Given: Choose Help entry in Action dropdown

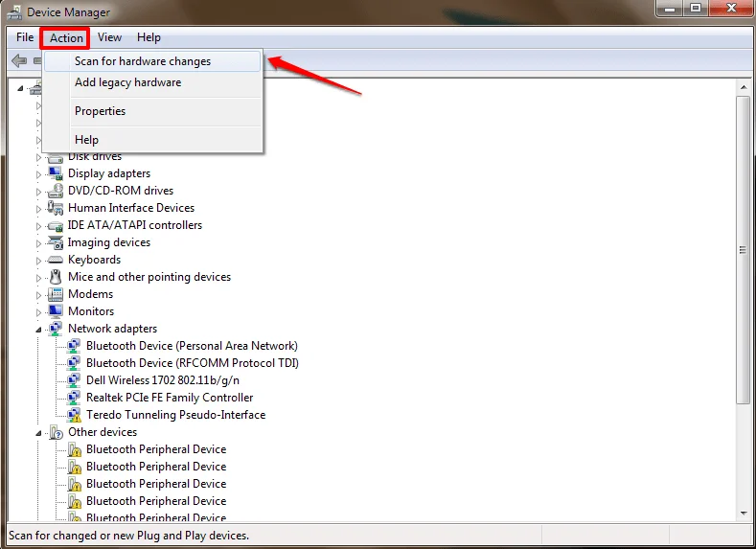Looking at the screenshot, I should pos(152,140).
